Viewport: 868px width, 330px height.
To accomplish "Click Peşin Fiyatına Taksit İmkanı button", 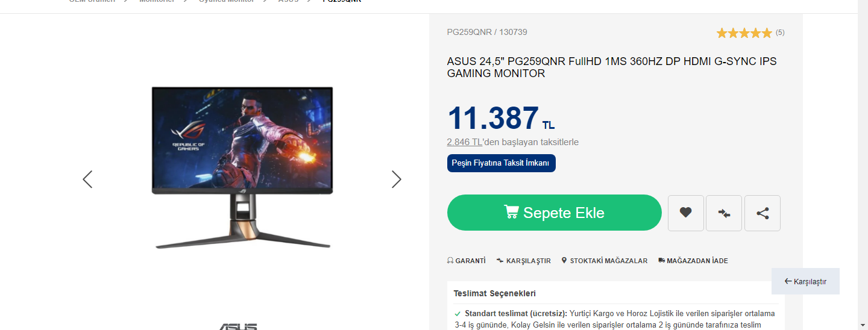I will (x=501, y=163).
